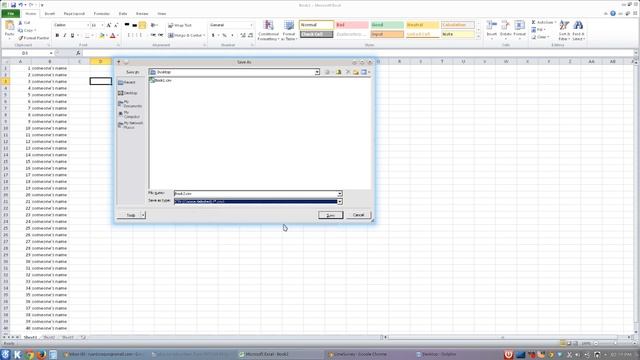Apply the Fill Color bucket
640x360 pixels.
pyautogui.click(x=102, y=36)
